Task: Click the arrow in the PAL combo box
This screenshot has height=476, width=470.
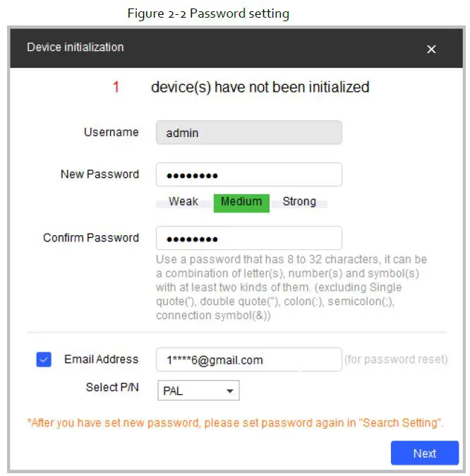Action: point(229,391)
